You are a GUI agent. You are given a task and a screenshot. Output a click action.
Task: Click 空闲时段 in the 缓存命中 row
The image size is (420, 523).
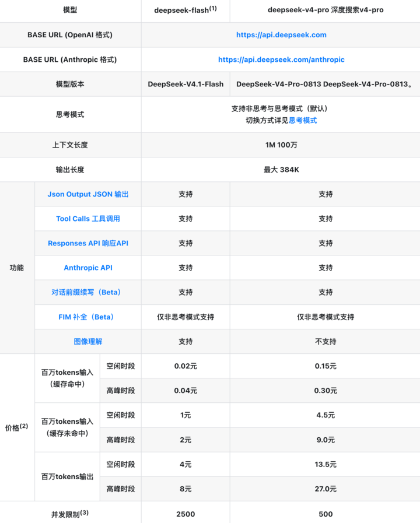click(x=120, y=366)
